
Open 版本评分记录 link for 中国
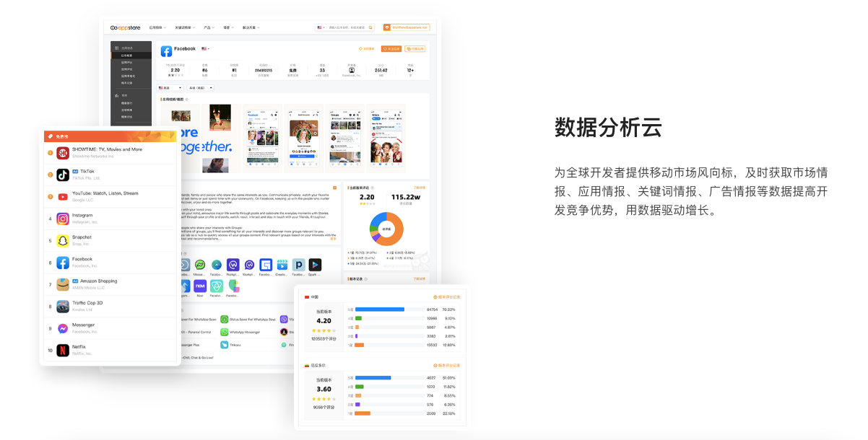[447, 296]
